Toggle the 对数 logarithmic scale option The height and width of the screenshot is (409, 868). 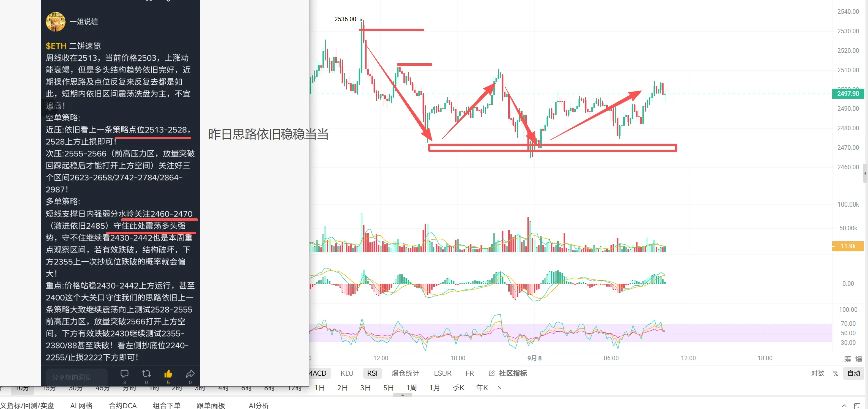[x=818, y=373]
